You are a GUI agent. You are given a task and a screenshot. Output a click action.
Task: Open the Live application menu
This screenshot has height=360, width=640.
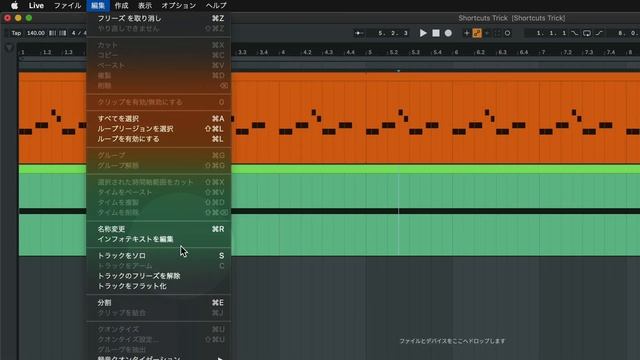click(36, 5)
